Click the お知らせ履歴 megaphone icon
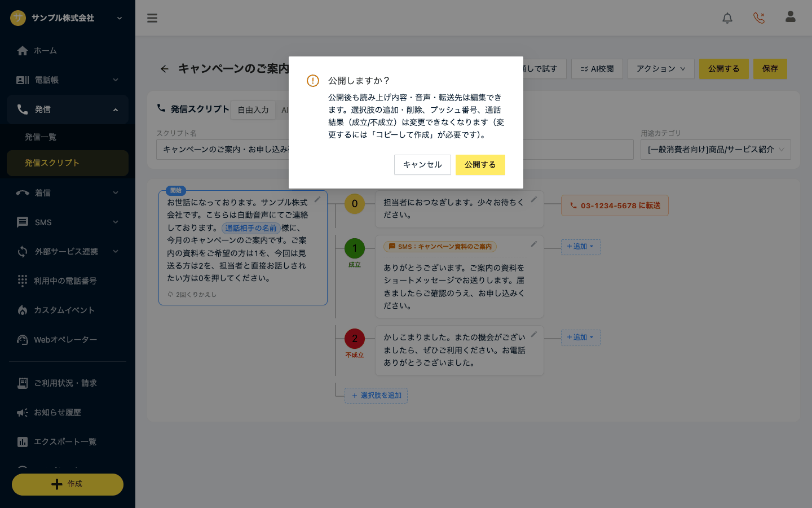Image resolution: width=812 pixels, height=508 pixels. pyautogui.click(x=23, y=413)
